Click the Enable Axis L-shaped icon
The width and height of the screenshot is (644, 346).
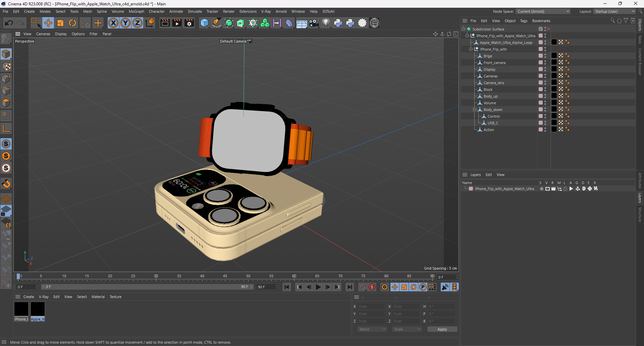[6, 128]
